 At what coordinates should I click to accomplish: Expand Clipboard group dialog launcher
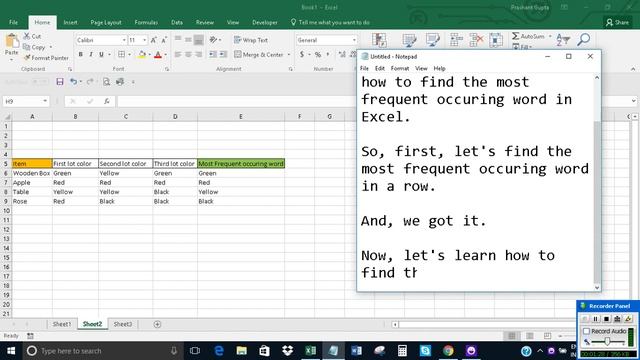click(x=70, y=69)
